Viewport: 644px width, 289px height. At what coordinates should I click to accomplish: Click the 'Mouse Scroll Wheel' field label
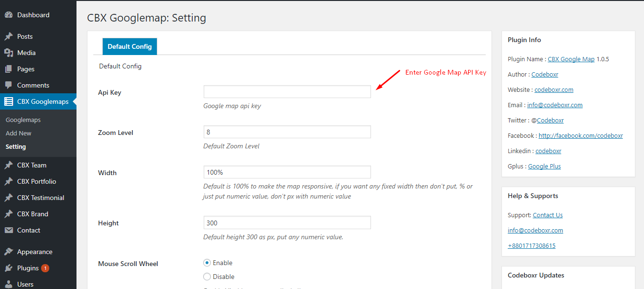[x=128, y=264]
